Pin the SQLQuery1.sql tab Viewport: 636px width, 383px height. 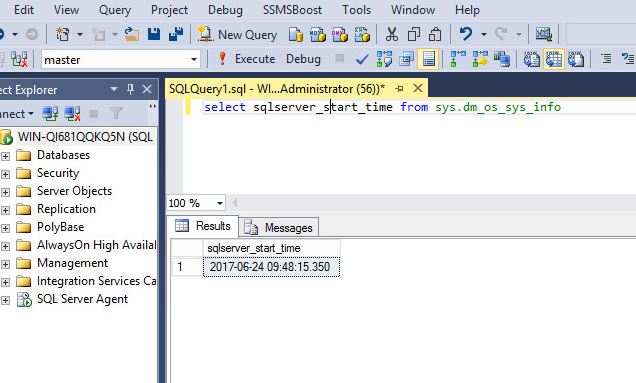pyautogui.click(x=400, y=88)
